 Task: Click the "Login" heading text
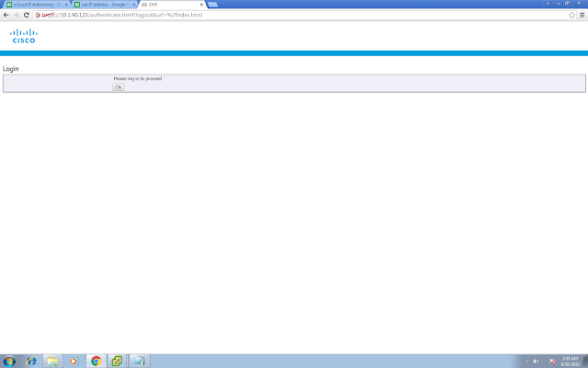point(10,69)
